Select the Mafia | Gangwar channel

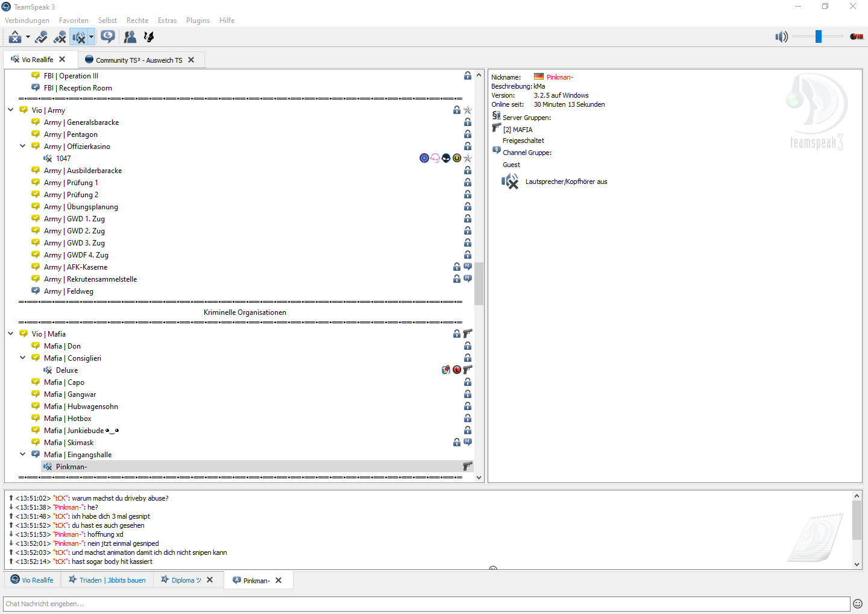[69, 394]
